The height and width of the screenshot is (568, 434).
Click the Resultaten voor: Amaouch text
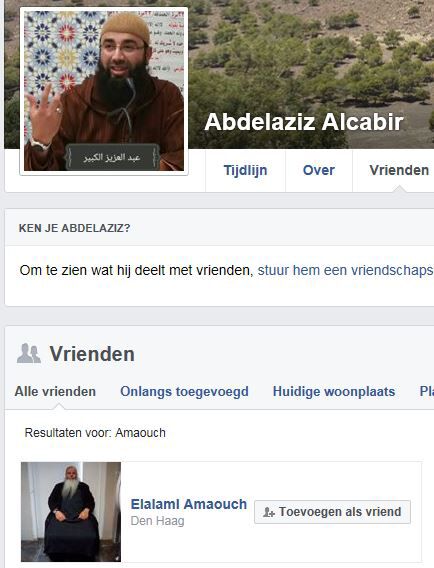click(x=95, y=433)
